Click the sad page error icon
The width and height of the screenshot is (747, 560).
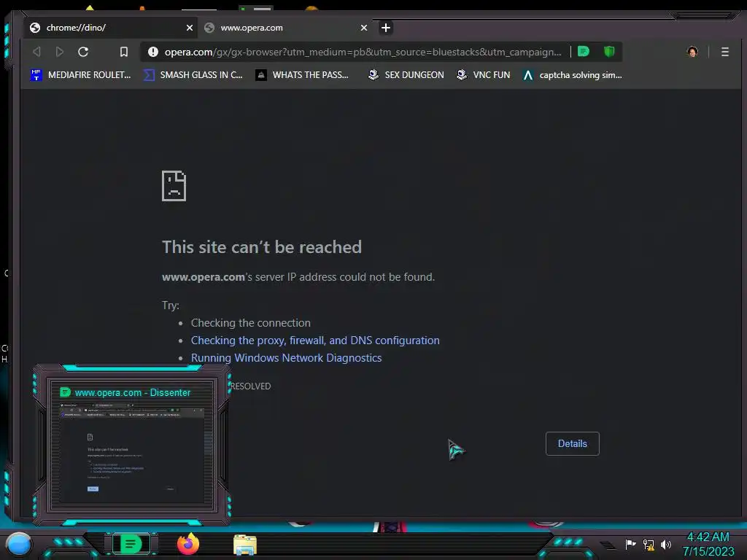point(174,186)
